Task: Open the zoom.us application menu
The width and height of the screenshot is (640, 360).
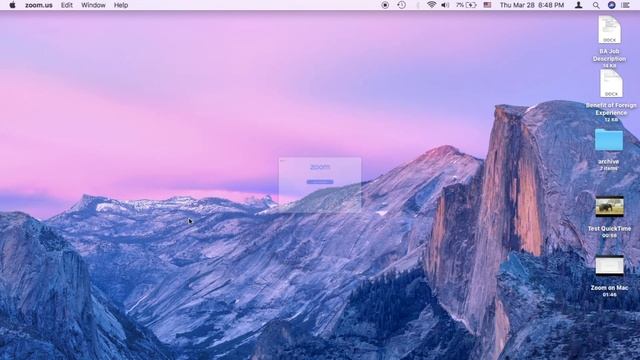Action: (38, 5)
